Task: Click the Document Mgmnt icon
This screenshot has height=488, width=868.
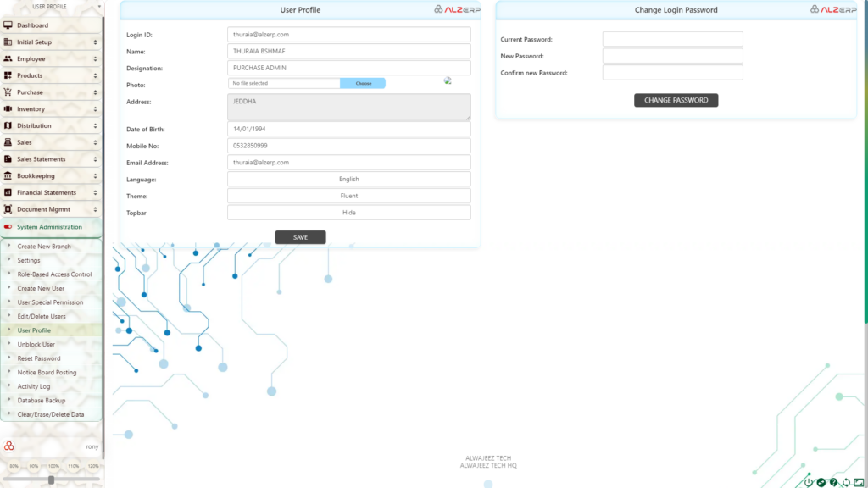Action: pos(8,209)
